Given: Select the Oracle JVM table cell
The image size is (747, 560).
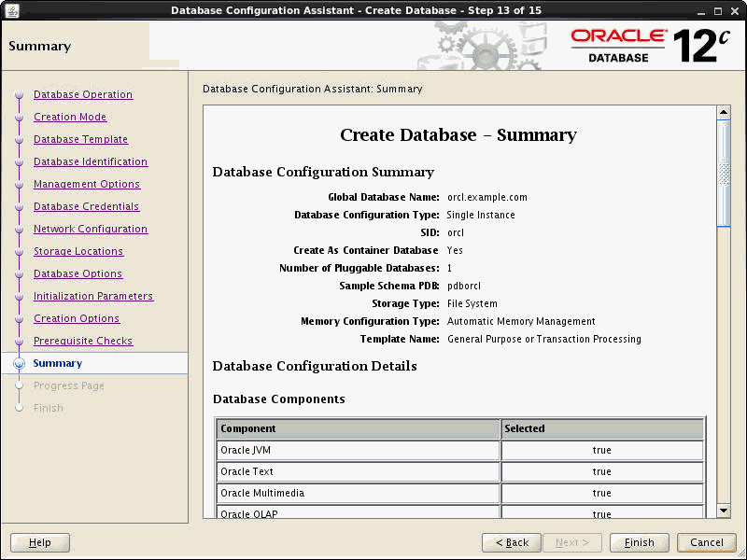Looking at the screenshot, I should 358,450.
